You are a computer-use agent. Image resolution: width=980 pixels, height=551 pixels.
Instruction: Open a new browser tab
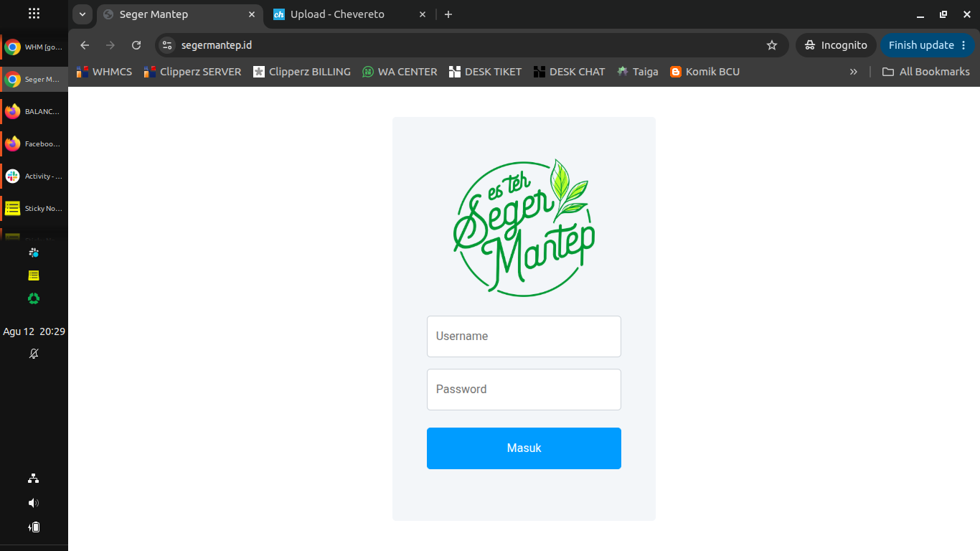click(x=448, y=14)
